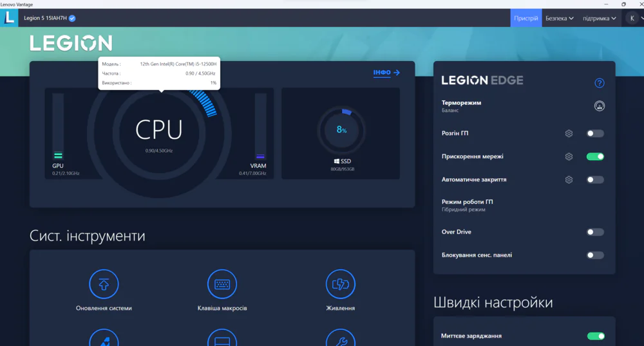Click the Сист. інструменти heading
This screenshot has height=346, width=644.
[x=87, y=236]
